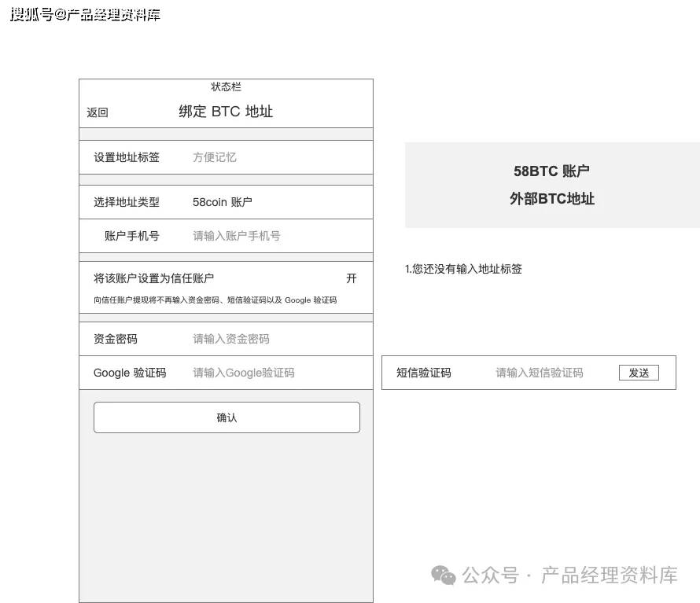Click the 绑定 BTC 地址 page title
Viewport: 700px width, 603px height.
(x=227, y=111)
